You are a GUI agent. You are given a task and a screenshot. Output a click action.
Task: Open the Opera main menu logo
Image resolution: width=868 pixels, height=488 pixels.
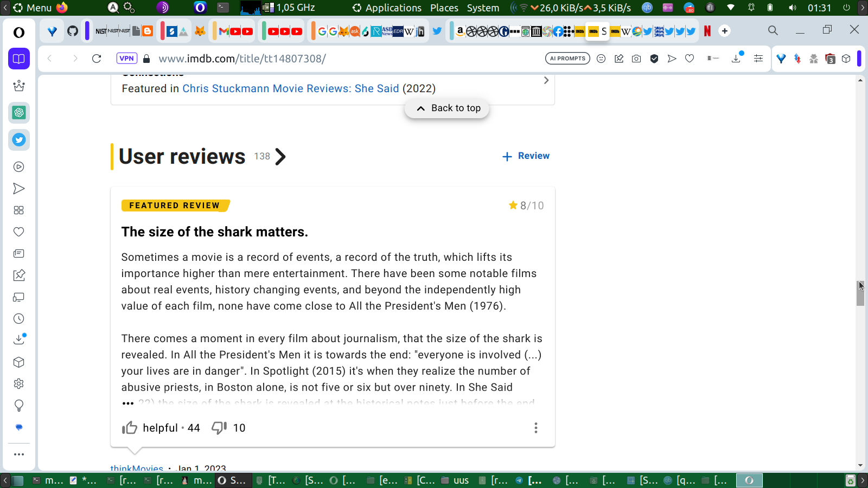click(19, 33)
